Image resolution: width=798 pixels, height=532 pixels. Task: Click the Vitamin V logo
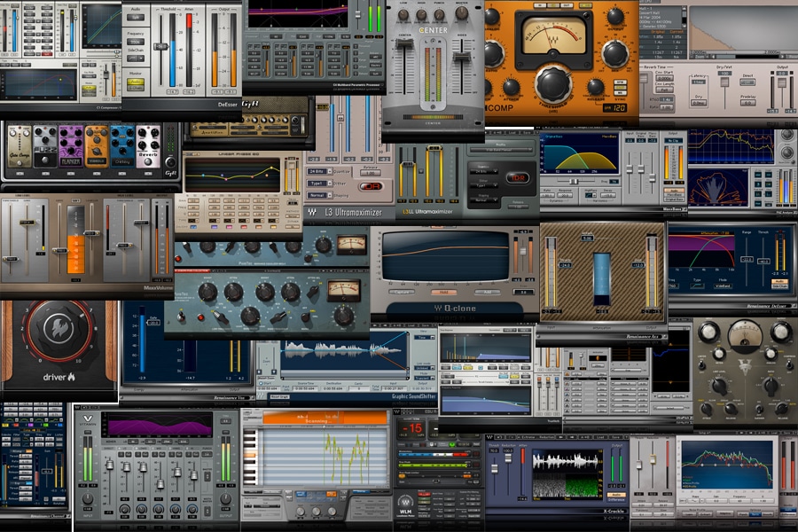[x=88, y=419]
